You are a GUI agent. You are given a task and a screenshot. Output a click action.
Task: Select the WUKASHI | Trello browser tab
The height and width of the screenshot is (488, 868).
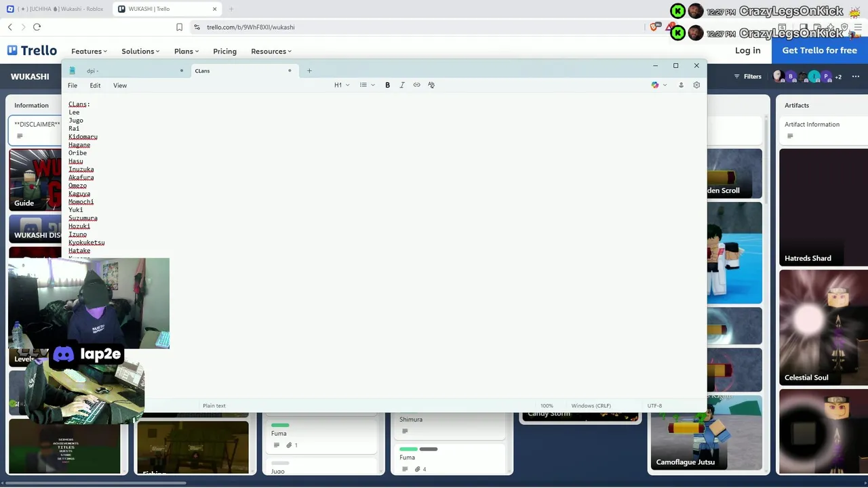167,9
